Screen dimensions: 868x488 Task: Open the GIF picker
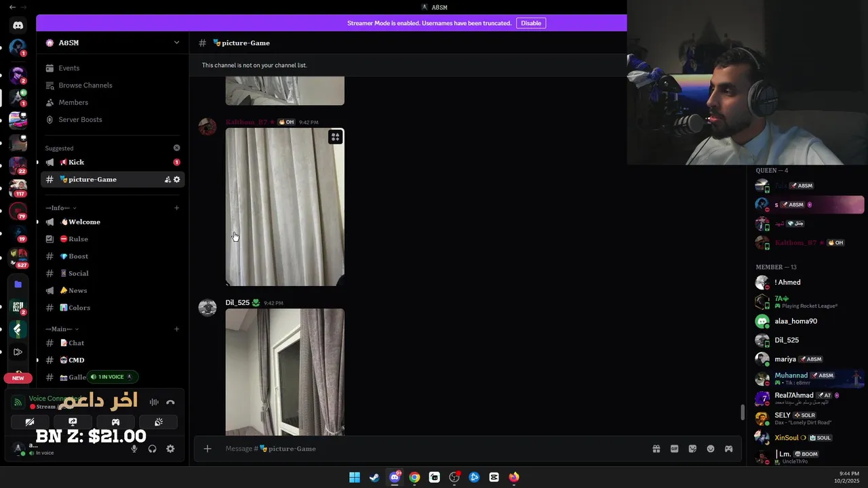675,449
